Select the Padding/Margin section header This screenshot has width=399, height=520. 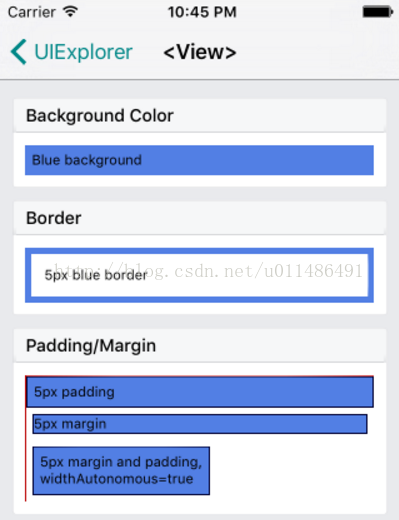click(x=200, y=345)
